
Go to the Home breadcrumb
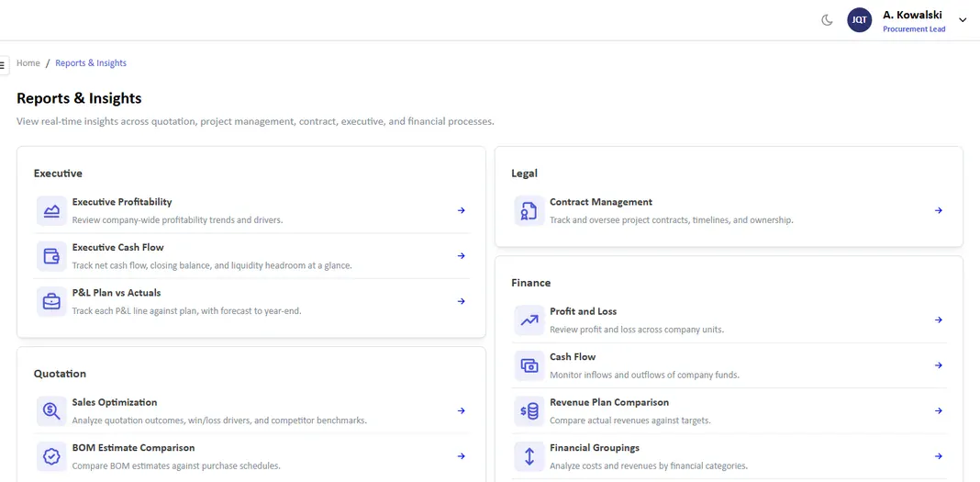point(28,63)
